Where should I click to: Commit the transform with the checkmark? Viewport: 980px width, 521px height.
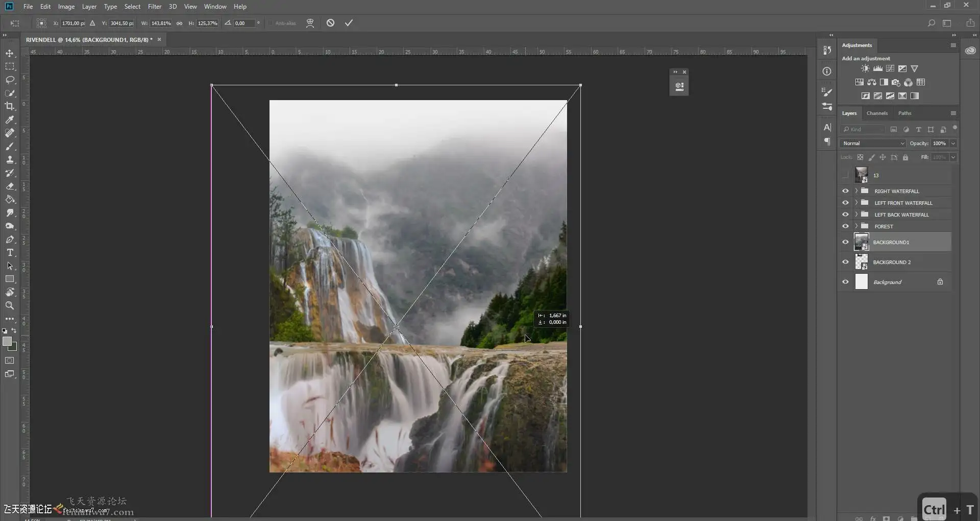pyautogui.click(x=349, y=23)
